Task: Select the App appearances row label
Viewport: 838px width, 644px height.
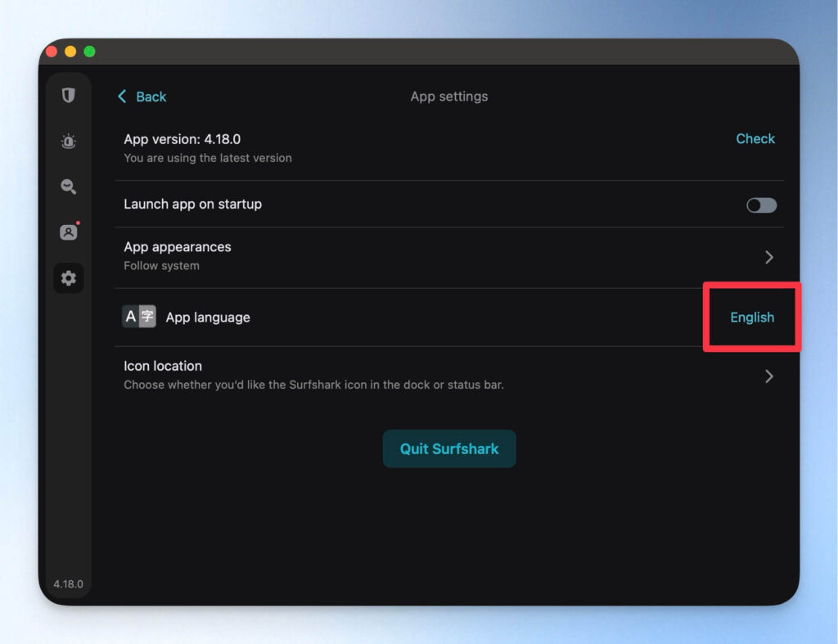Action: pyautogui.click(x=178, y=247)
